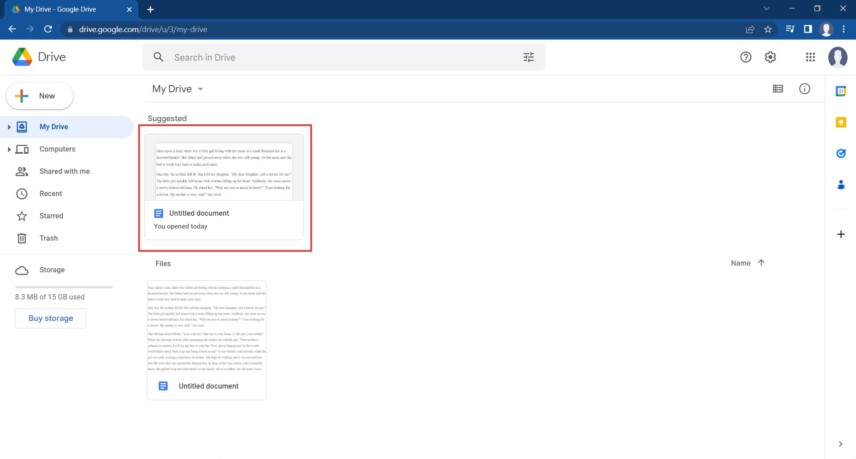Click the Buy storage button

pyautogui.click(x=51, y=318)
